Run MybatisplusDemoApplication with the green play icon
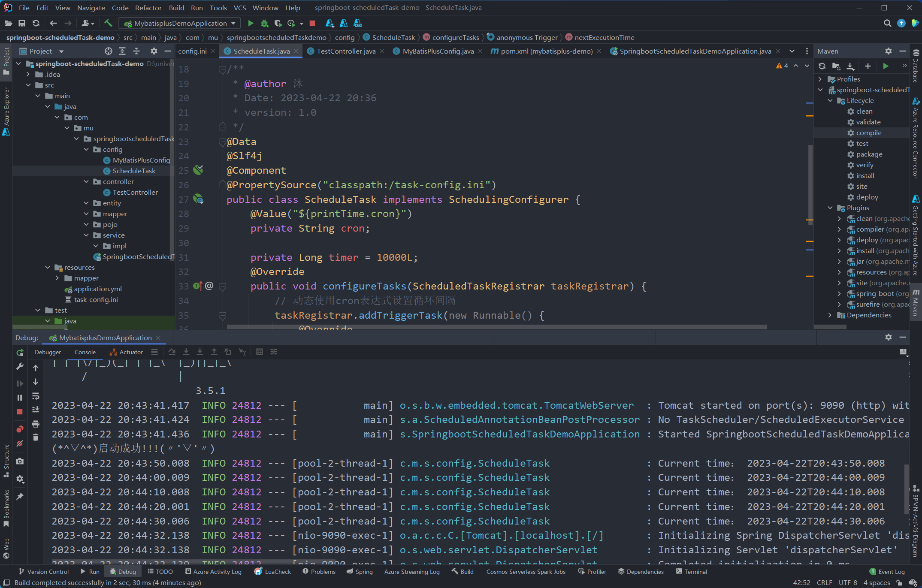This screenshot has width=922, height=588. click(251, 23)
